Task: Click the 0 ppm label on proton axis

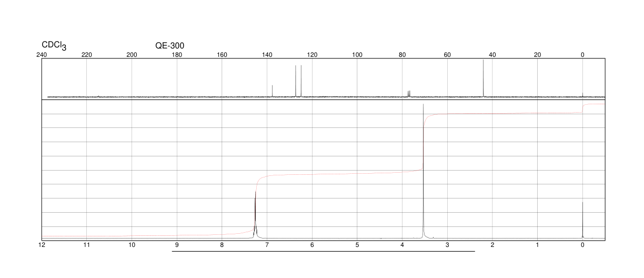Action: [582, 245]
